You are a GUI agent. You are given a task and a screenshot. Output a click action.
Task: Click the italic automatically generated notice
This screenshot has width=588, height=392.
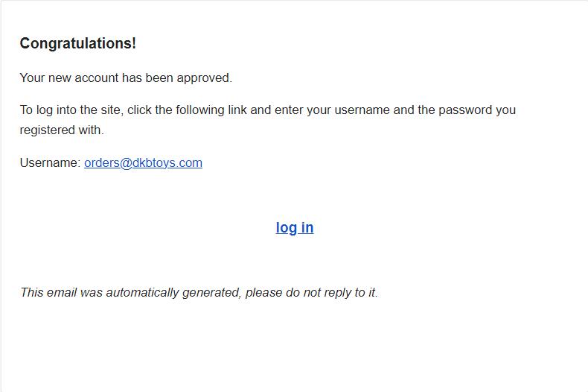click(199, 292)
